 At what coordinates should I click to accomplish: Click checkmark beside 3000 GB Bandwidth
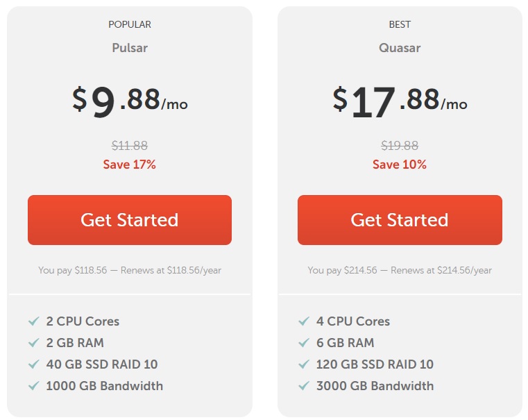[x=303, y=386]
